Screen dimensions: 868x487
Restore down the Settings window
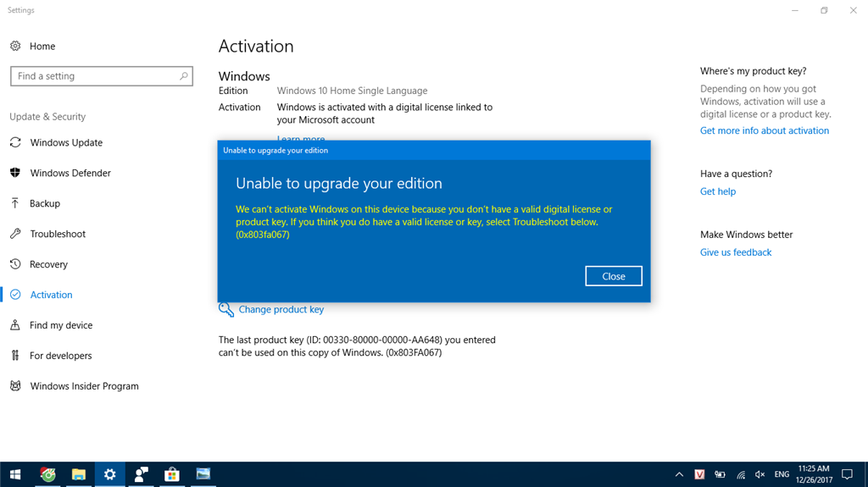824,10
